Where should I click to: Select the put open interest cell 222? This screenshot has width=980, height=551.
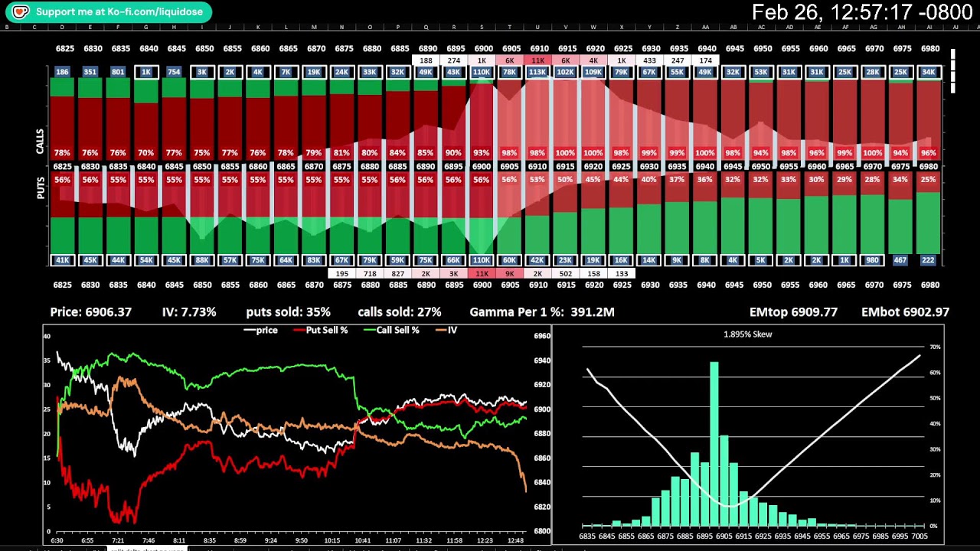coord(929,260)
